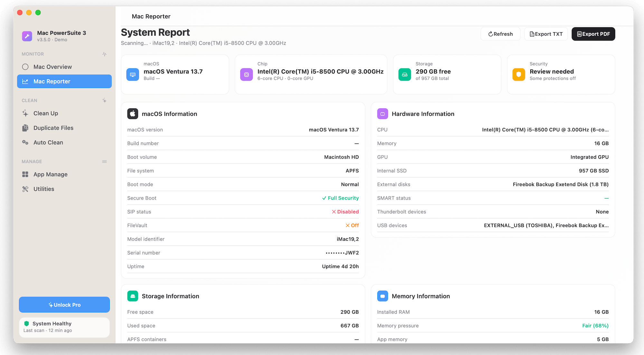Collapse the MONITOR section via pulse icon
644x355 pixels.
click(x=104, y=54)
